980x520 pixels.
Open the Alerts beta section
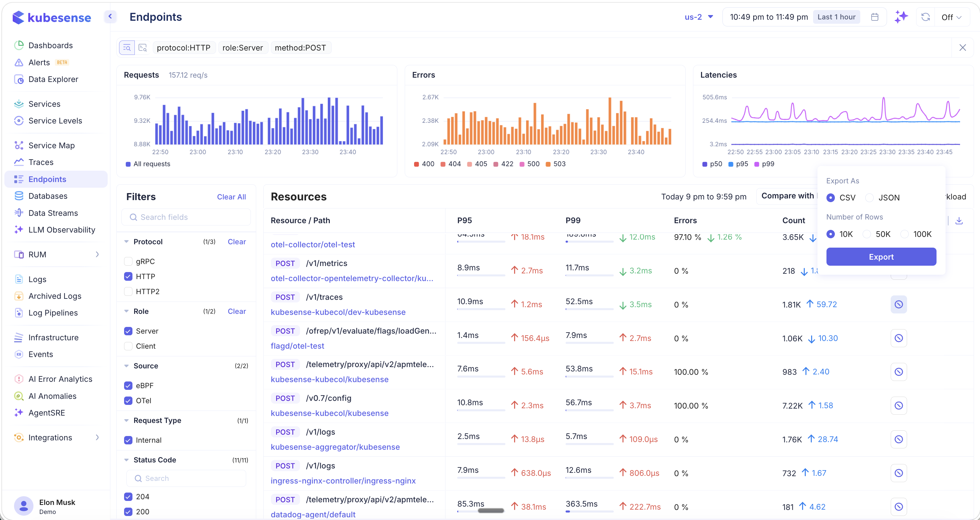[x=39, y=62]
